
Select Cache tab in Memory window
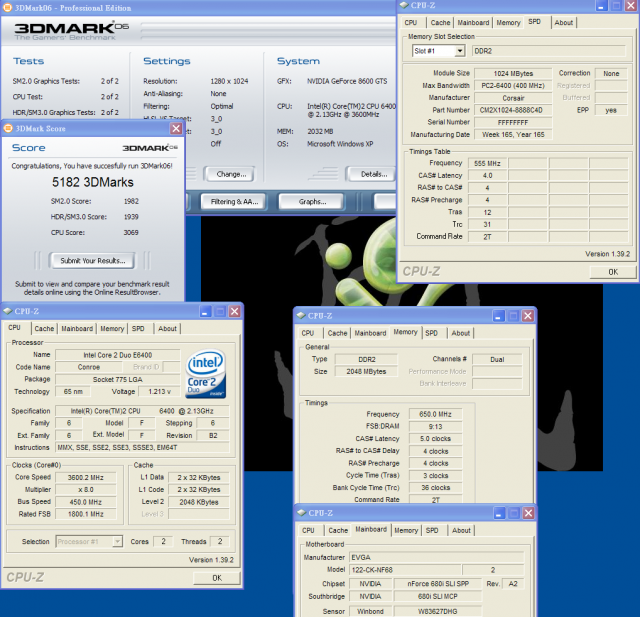click(x=337, y=333)
